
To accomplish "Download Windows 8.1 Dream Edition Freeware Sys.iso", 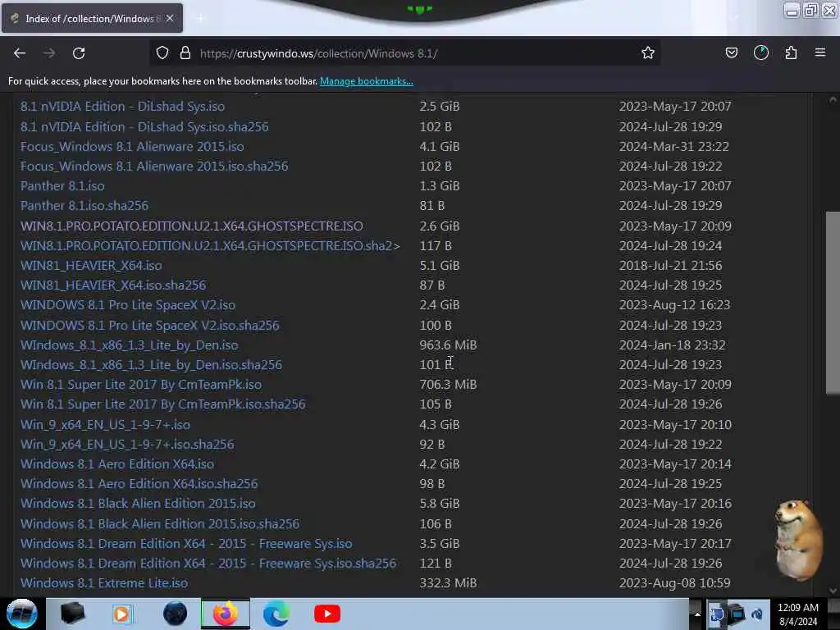I will pos(186,544).
